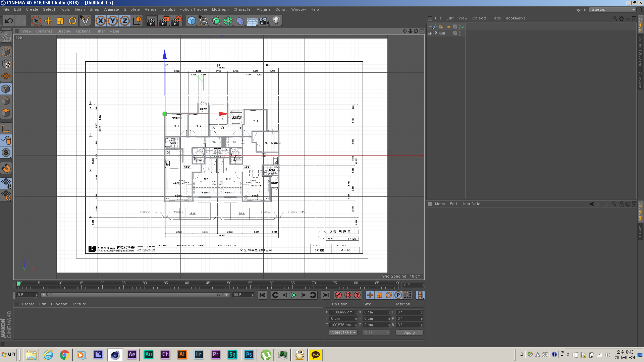Open the floor/environment objects icon

252,21
